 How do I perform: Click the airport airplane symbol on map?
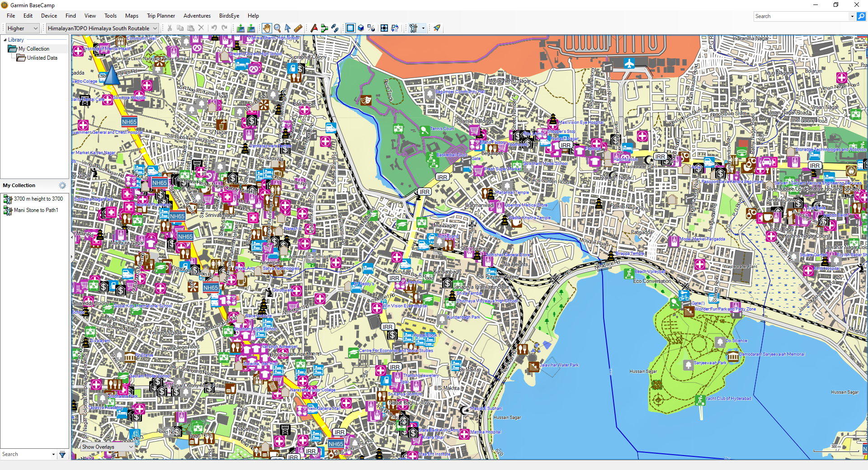[629, 63]
